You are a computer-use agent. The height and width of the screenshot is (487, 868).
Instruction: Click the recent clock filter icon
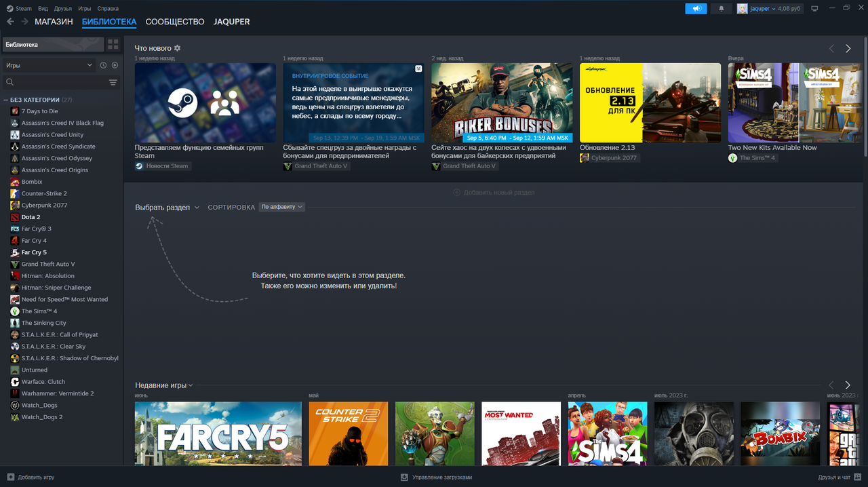tap(103, 65)
